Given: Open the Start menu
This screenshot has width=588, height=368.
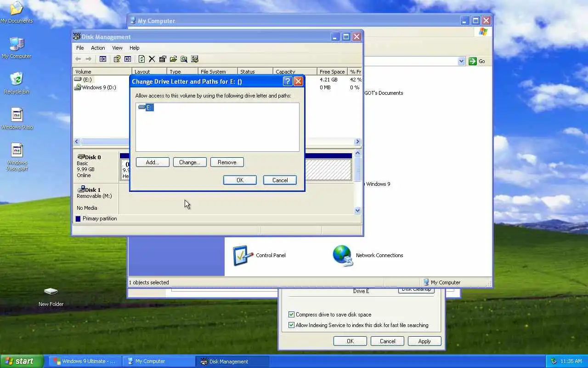Looking at the screenshot, I should click(x=22, y=361).
